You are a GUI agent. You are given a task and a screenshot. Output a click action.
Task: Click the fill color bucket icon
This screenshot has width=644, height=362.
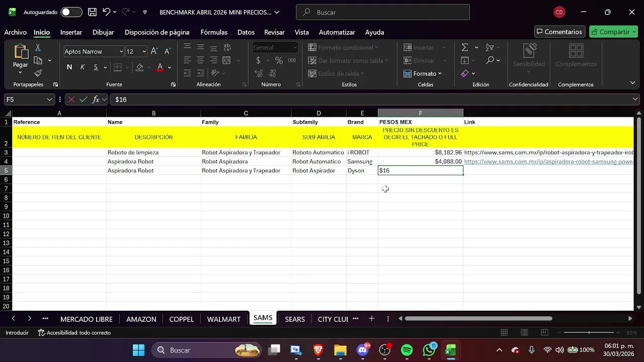coord(140,67)
